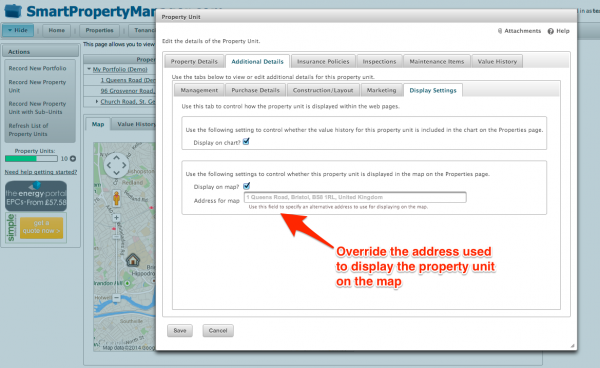This screenshot has height=368, width=600.
Task: Open 96 Grosvenor Road property link
Action: [x=128, y=91]
